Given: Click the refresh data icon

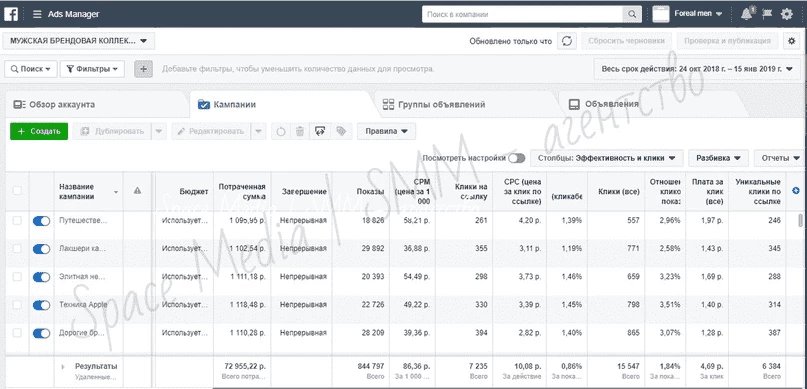Looking at the screenshot, I should [567, 41].
